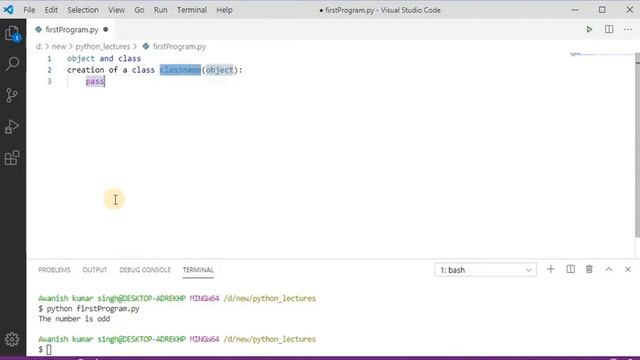640x360 pixels.
Task: Click '(object)' in the class definition
Action: tap(219, 70)
